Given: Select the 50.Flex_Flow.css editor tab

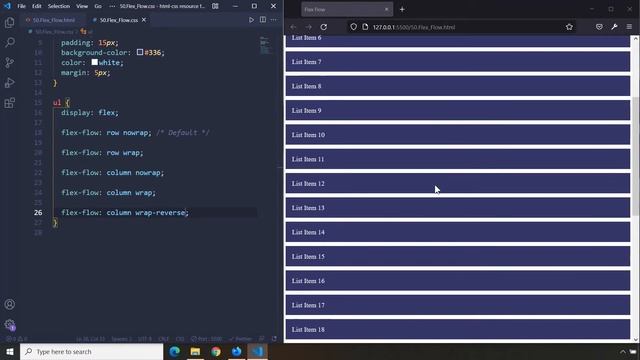Looking at the screenshot, I should (x=118, y=20).
